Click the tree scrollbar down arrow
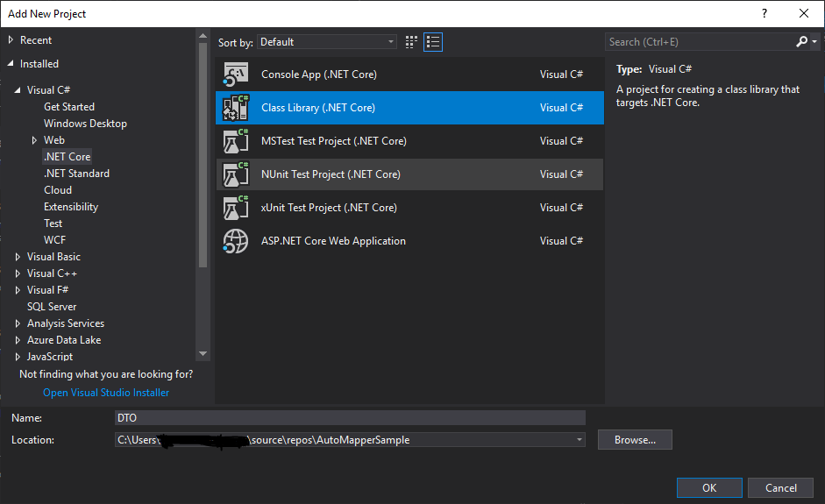This screenshot has width=825, height=504. pyautogui.click(x=203, y=354)
